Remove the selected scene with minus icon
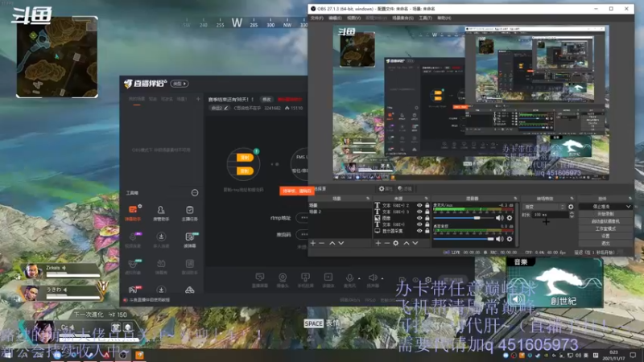The image size is (644, 362). [x=322, y=243]
